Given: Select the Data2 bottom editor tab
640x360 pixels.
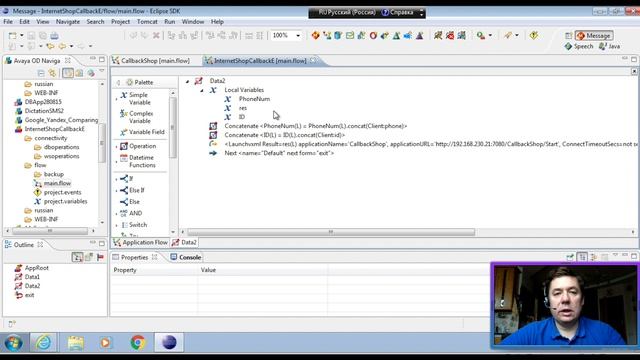Looking at the screenshot, I should pos(184,242).
